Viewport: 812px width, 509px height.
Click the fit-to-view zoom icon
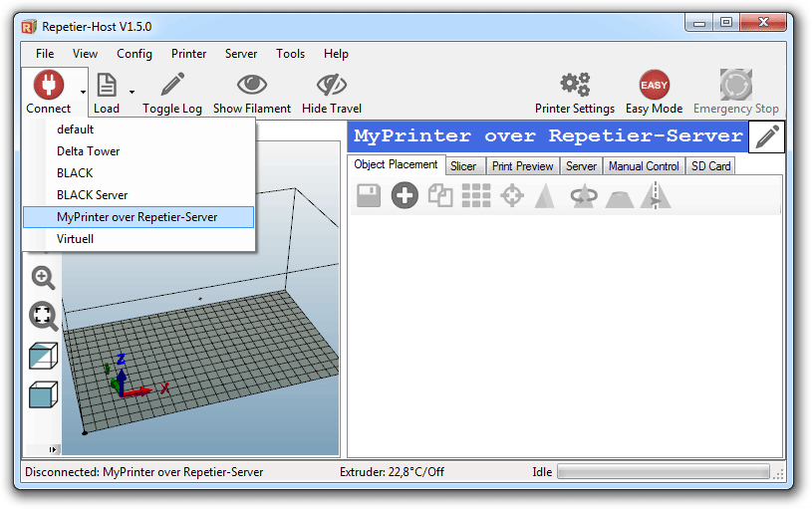click(44, 317)
